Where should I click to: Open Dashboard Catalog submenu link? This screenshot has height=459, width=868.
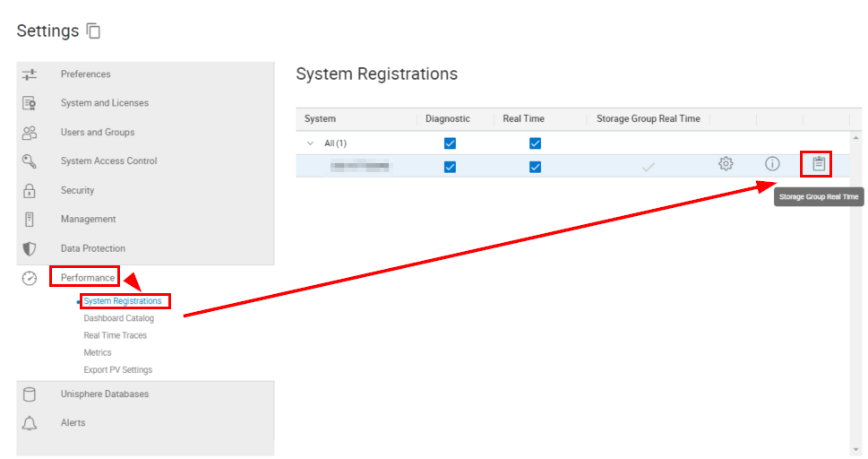(119, 318)
